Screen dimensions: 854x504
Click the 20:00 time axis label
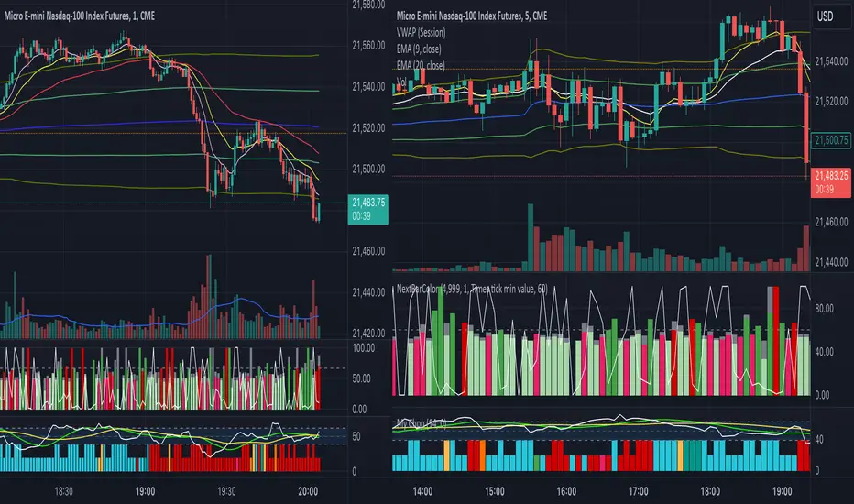tap(308, 491)
